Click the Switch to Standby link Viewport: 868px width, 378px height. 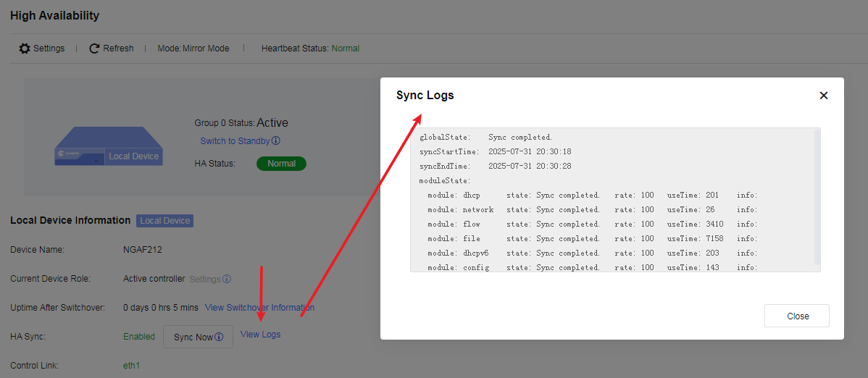(235, 140)
